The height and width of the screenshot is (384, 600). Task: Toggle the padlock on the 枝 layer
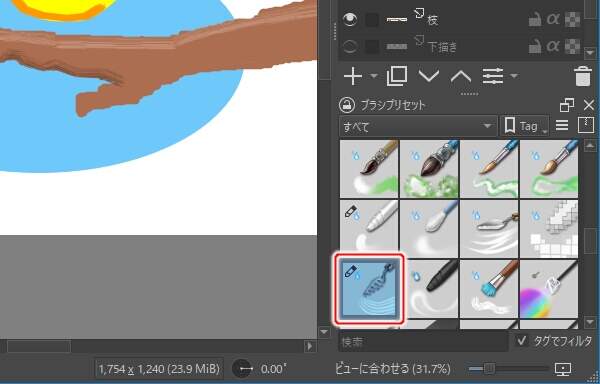(535, 19)
